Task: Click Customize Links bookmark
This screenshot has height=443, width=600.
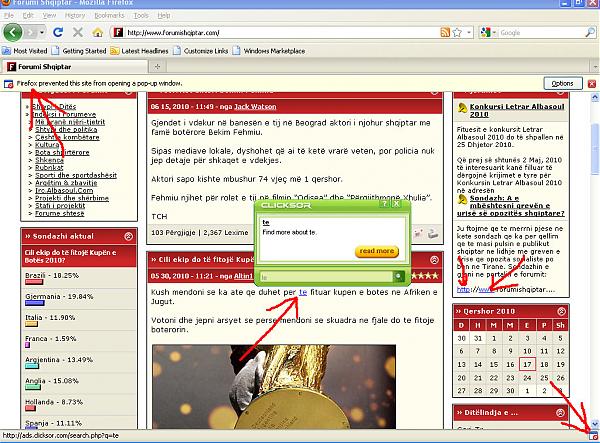Action: click(x=201, y=50)
